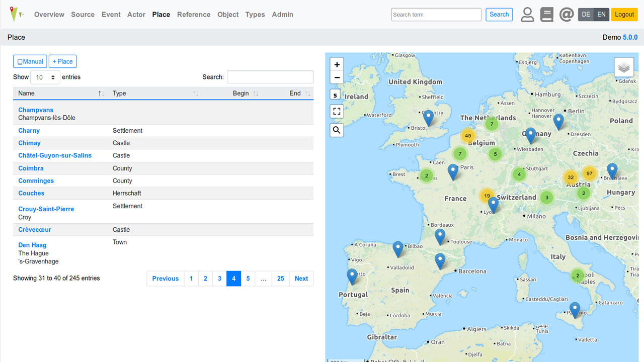Zoom in on the map with the plus icon
This screenshot has height=362, width=644.
point(337,64)
